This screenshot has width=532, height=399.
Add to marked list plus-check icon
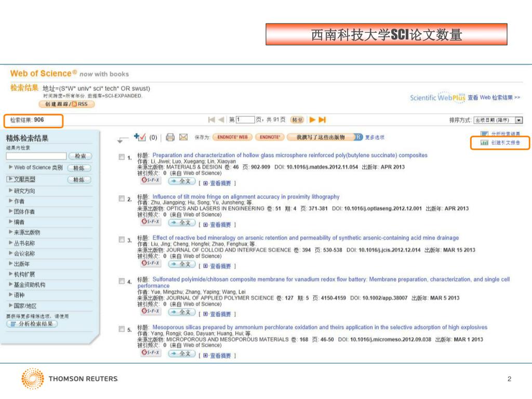point(140,137)
